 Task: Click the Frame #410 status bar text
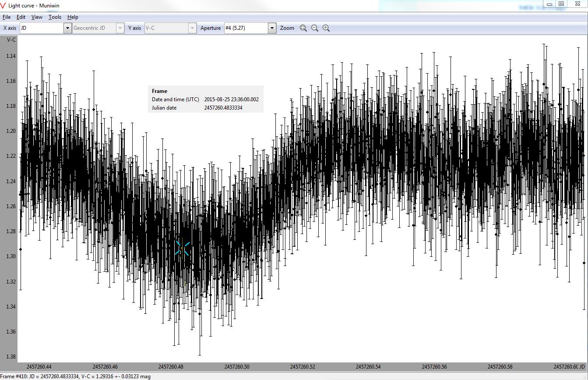pyautogui.click(x=75, y=376)
